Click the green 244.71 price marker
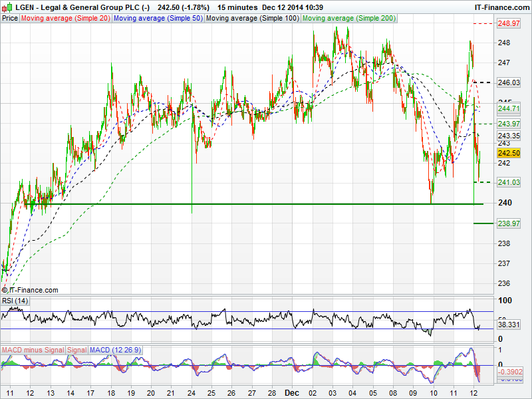 tap(509, 108)
